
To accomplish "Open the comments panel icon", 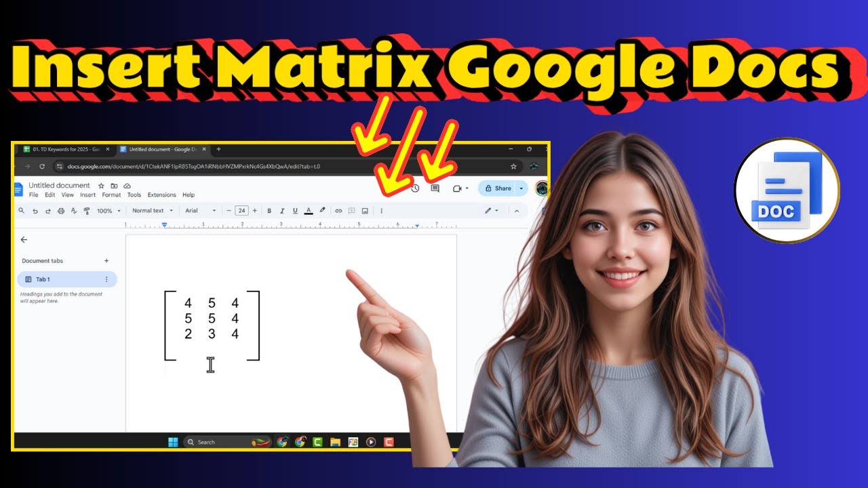I will [x=435, y=188].
